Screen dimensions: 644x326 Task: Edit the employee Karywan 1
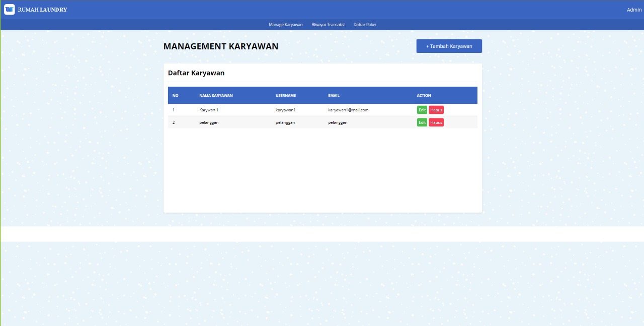click(422, 110)
